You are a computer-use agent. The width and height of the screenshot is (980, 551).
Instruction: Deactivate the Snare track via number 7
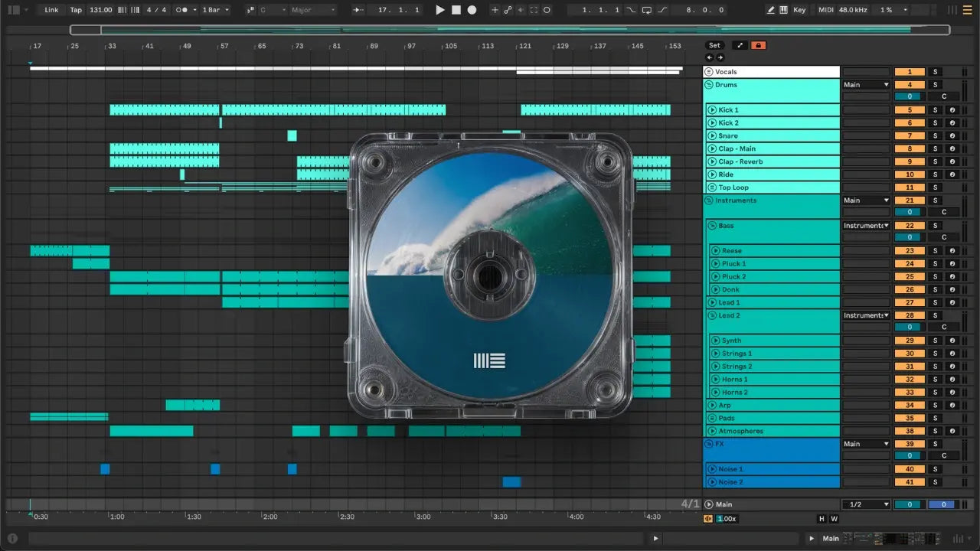pos(909,135)
